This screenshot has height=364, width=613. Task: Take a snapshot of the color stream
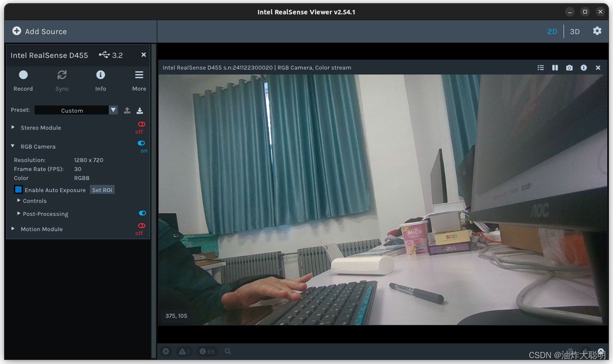pos(569,67)
